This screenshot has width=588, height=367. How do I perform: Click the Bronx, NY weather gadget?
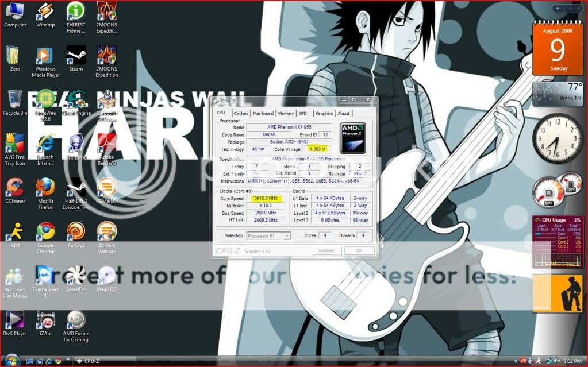click(x=558, y=94)
